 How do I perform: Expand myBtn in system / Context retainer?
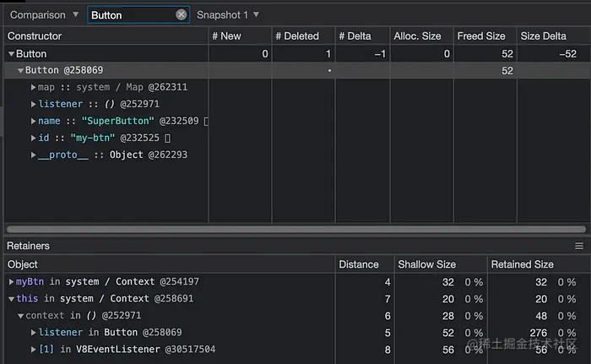(11, 282)
